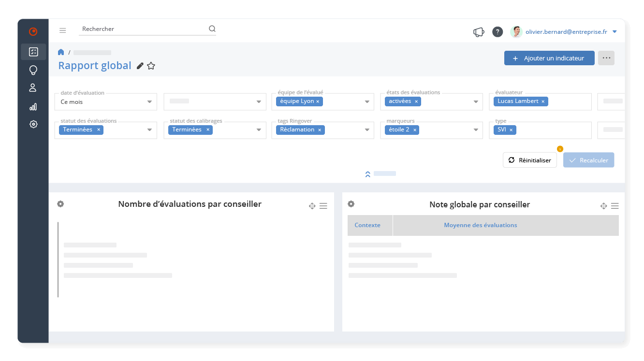Click the Réinitialiser button
The width and height of the screenshot is (644, 361).
(x=529, y=160)
